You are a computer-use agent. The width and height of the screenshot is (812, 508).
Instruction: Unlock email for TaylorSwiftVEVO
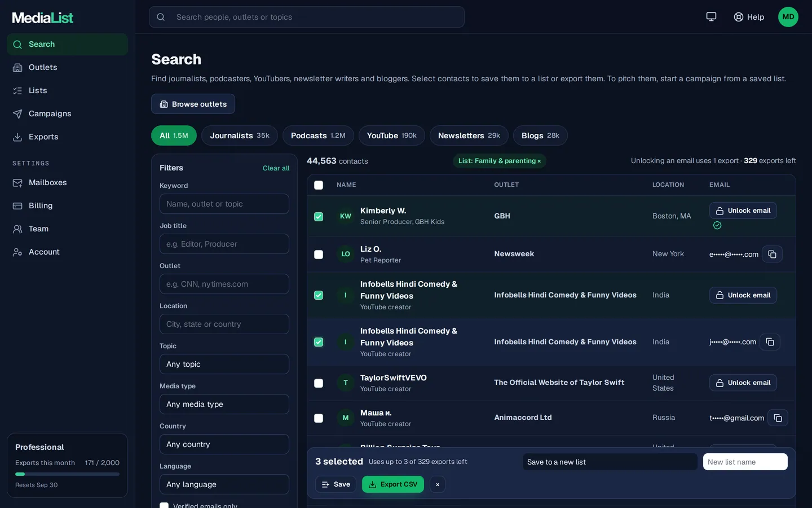[x=743, y=383]
